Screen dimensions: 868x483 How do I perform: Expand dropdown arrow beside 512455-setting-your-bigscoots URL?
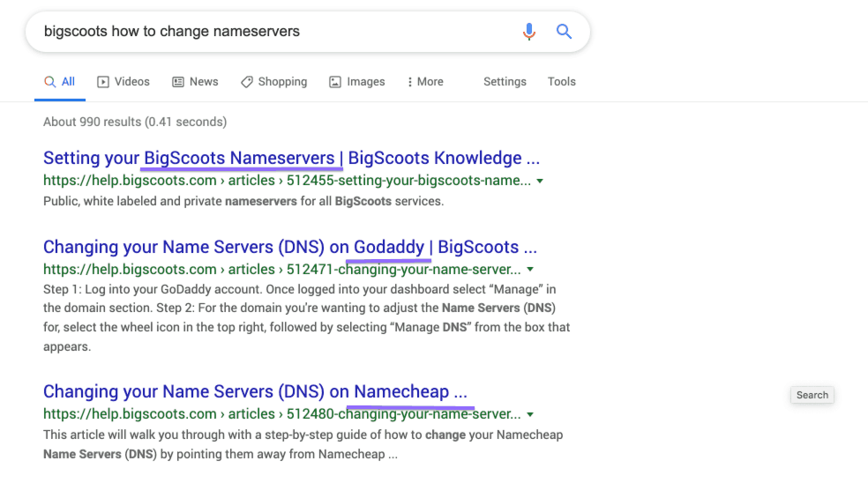[x=540, y=181]
